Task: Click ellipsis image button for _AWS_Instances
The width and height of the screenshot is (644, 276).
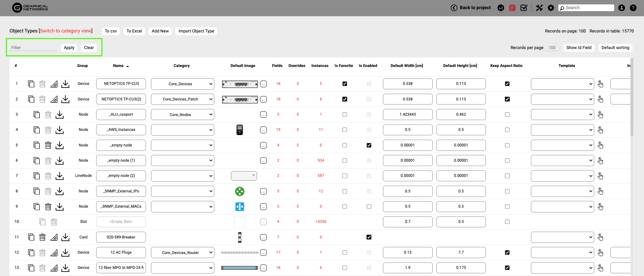Action: tap(263, 130)
